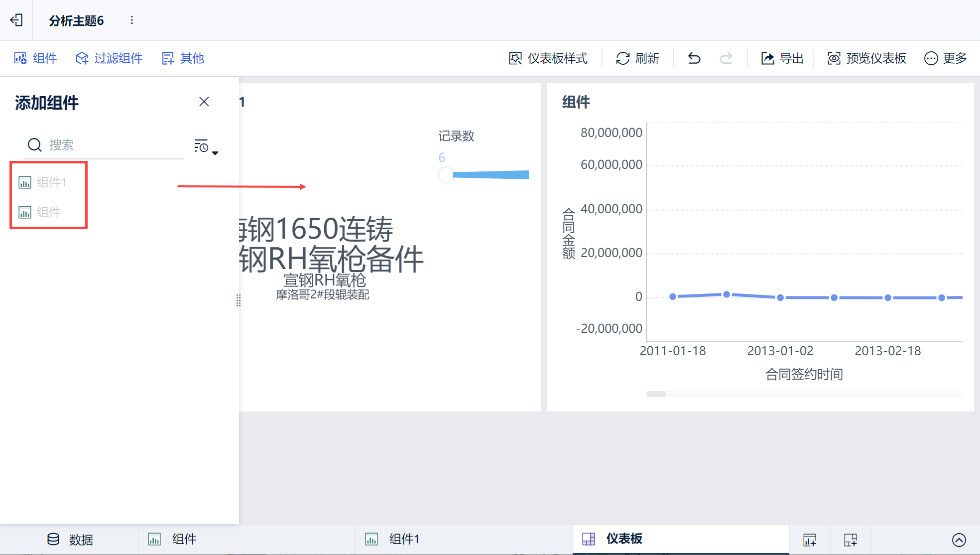Open the sort order dropdown next to search
Image resolution: width=980 pixels, height=555 pixels.
(206, 146)
